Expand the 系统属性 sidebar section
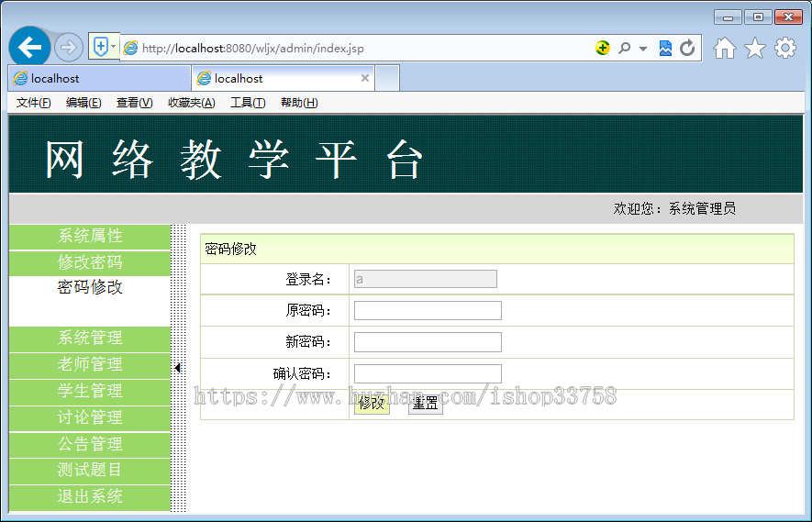 coord(90,237)
